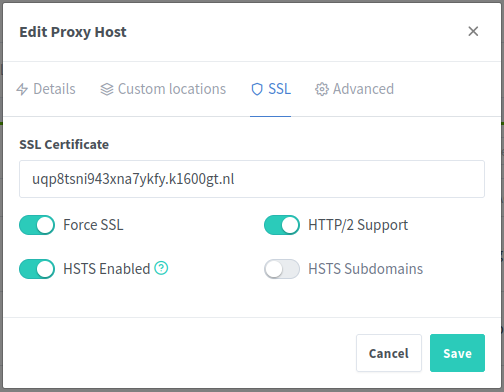The height and width of the screenshot is (392, 504).
Task: Click the HSTS help question mark icon
Action: coord(161,268)
